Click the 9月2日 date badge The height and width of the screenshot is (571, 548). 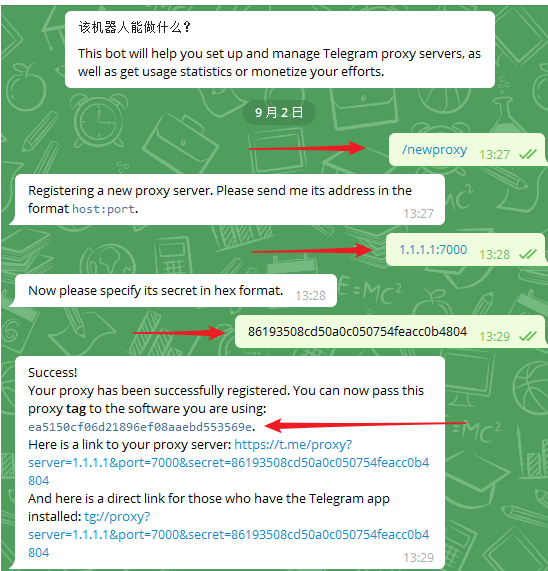[279, 113]
